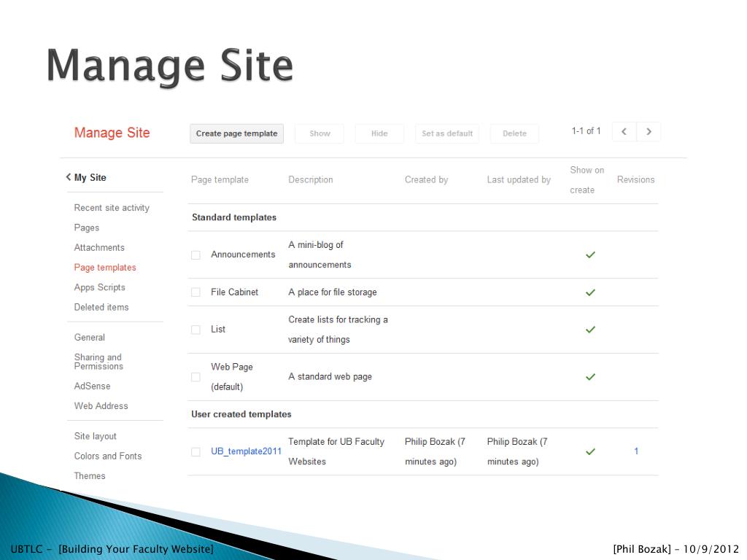The width and height of the screenshot is (747, 560).
Task: Open revision count 1 link
Action: (x=636, y=451)
